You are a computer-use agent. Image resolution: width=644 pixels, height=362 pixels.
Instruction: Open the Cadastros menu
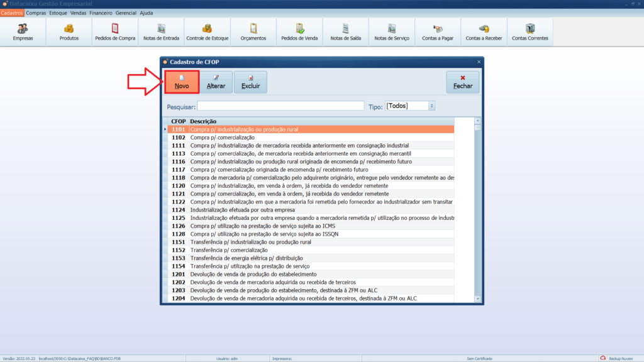pos(12,13)
